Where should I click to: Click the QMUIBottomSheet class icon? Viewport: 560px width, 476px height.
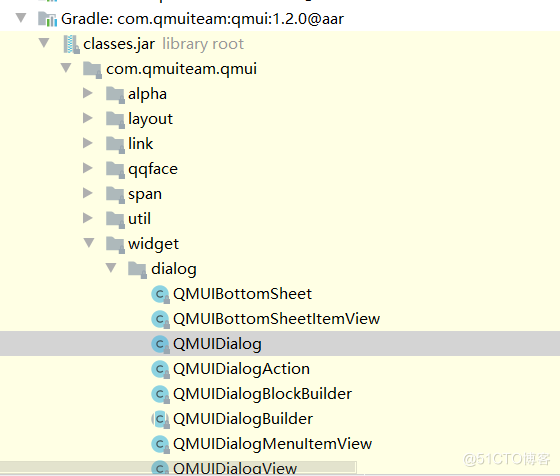coord(160,295)
